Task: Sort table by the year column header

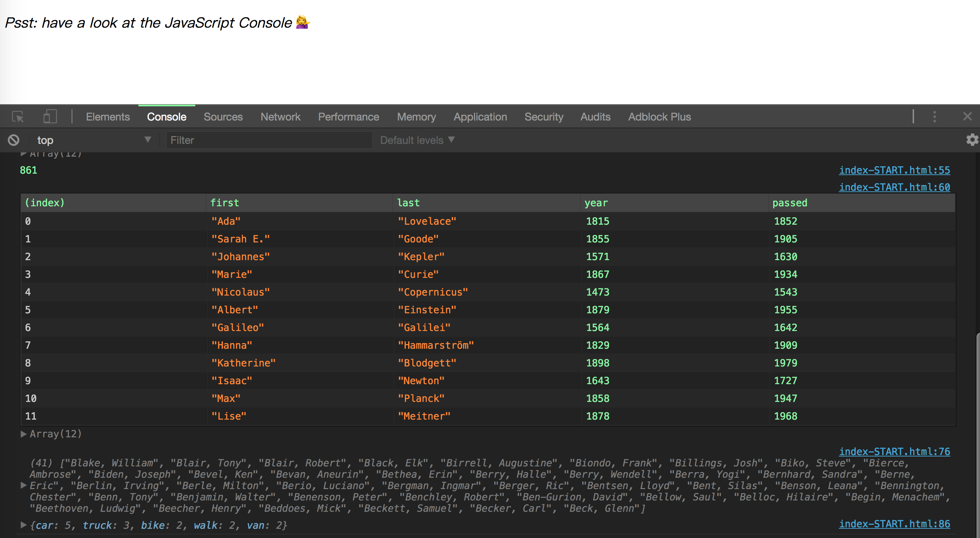Action: 596,203
